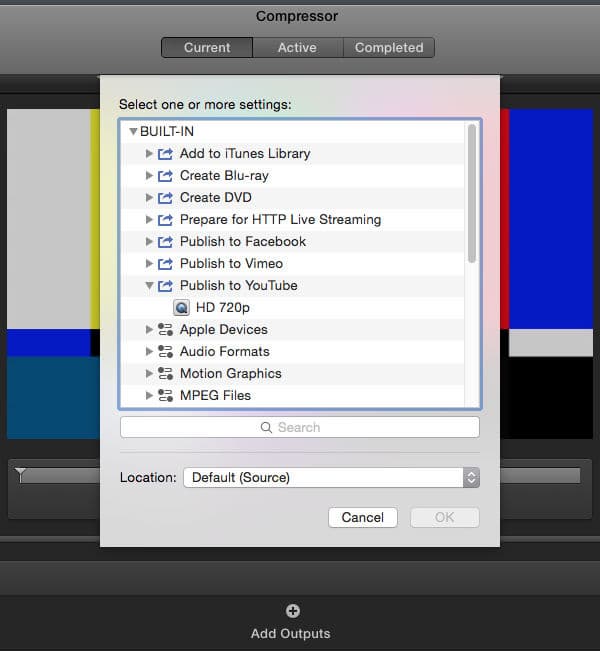Expand the Publish to Vimeo group
Viewport: 600px width, 651px height.
[149, 264]
